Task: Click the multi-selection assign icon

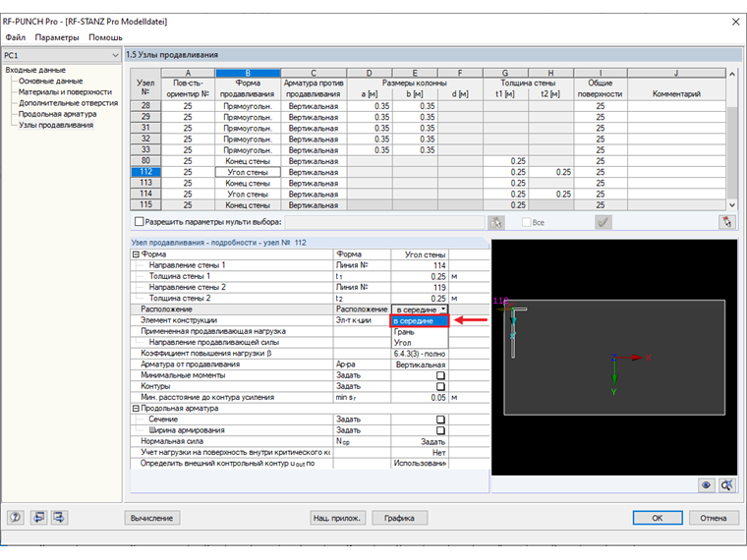Action: pos(496,222)
